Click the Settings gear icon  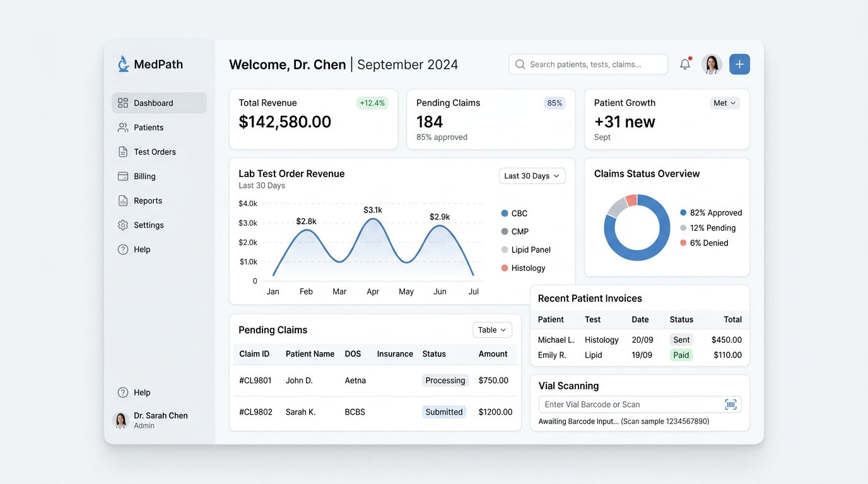click(123, 225)
